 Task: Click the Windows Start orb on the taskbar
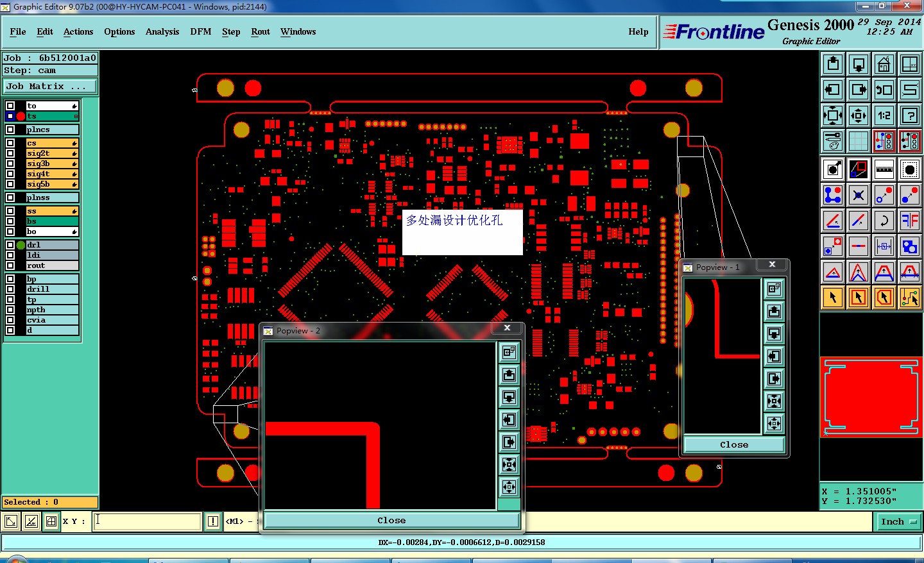17,560
